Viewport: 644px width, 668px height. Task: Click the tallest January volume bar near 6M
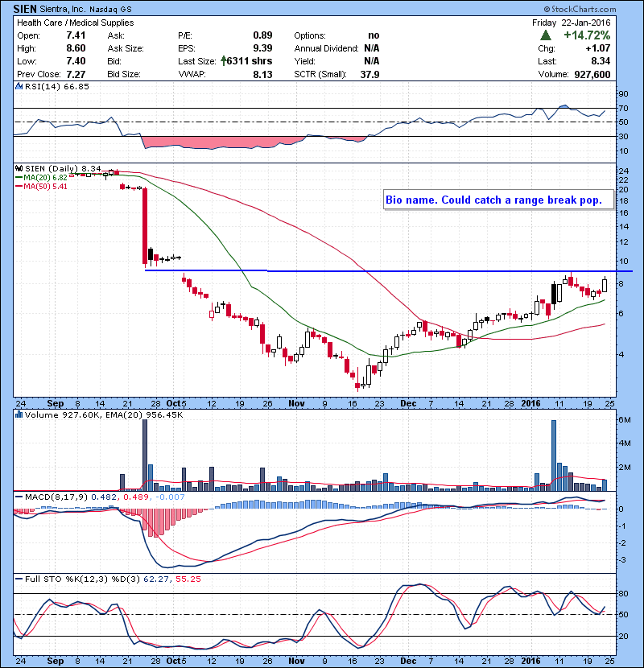pyautogui.click(x=554, y=456)
